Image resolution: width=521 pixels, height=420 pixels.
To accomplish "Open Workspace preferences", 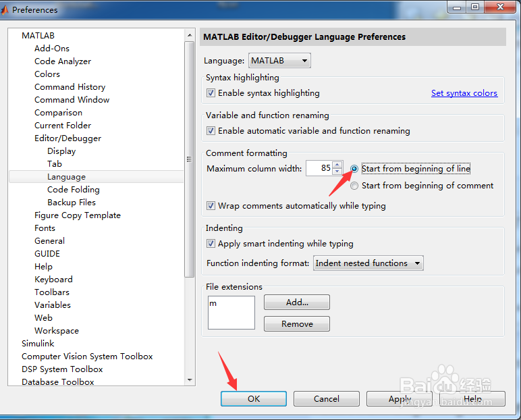I will point(57,331).
